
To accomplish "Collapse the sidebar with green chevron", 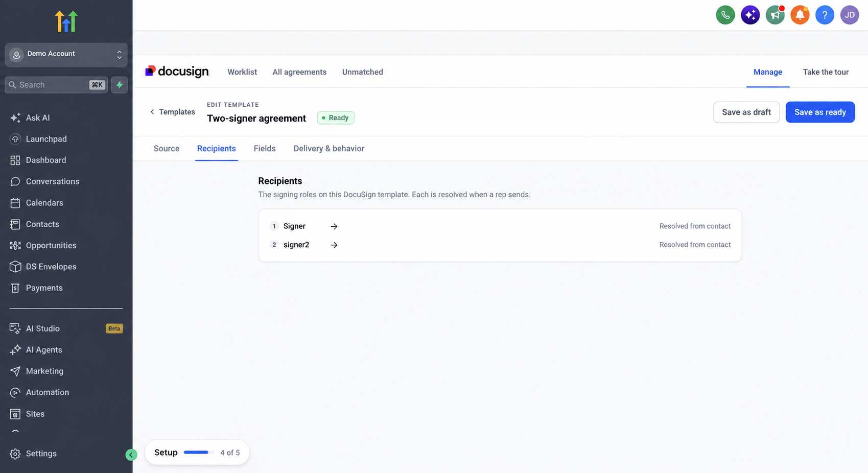I will point(131,455).
